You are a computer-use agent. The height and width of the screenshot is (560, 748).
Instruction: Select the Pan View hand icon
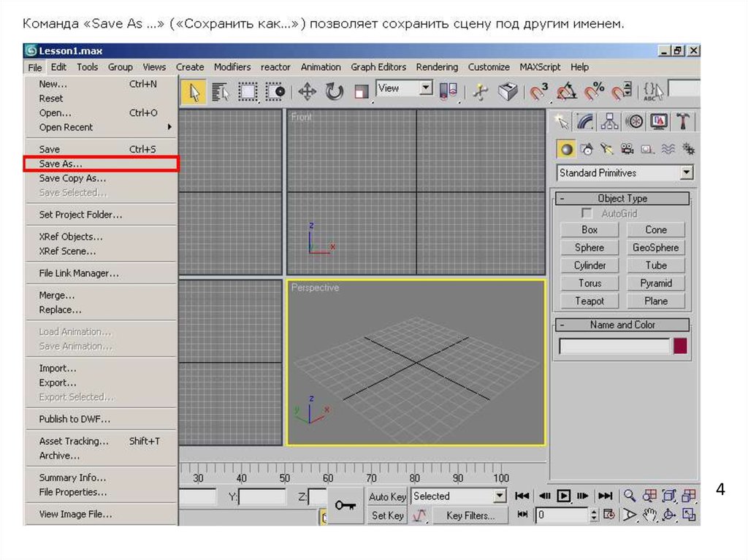[649, 515]
